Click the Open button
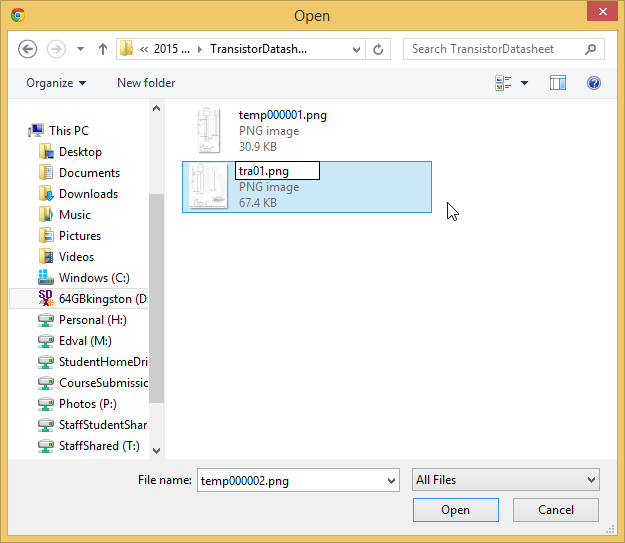 pyautogui.click(x=455, y=510)
